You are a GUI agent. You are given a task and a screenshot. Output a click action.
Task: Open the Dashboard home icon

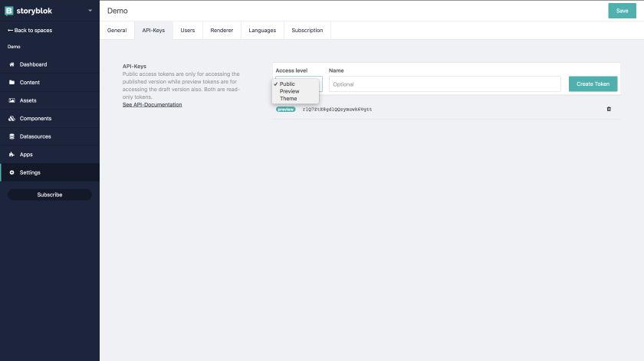pos(12,64)
